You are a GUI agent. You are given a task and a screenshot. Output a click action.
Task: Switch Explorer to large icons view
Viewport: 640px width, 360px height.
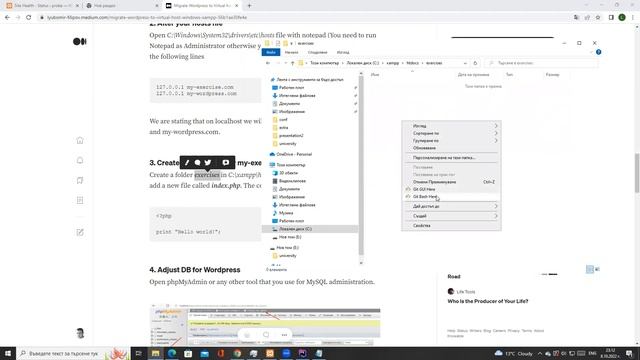[597, 269]
